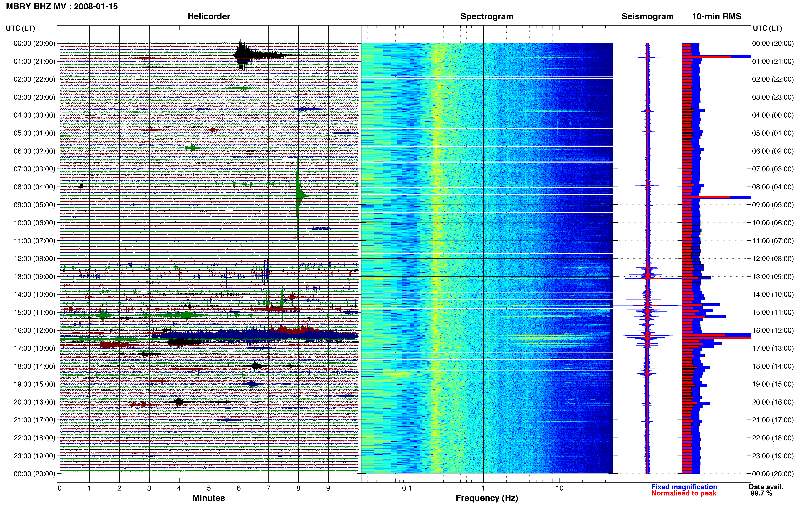Click the Helicorder panel heading
Screen dimensions: 812x508
click(208, 16)
